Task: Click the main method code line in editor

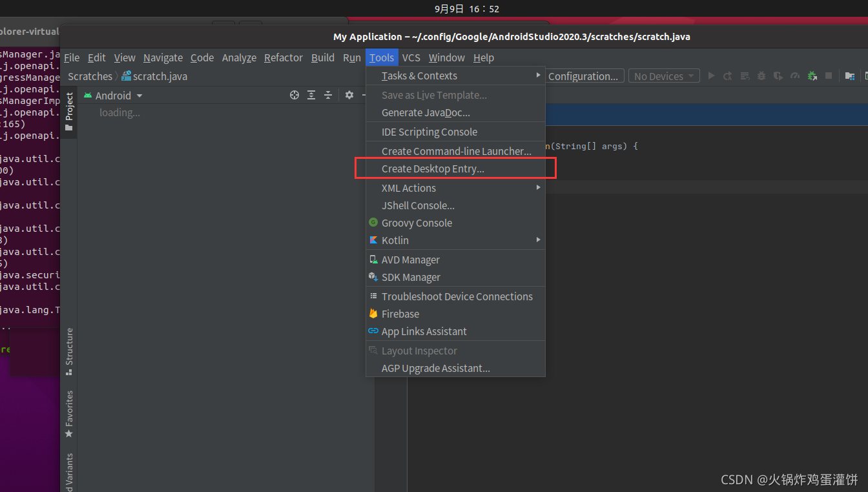Action: click(592, 147)
